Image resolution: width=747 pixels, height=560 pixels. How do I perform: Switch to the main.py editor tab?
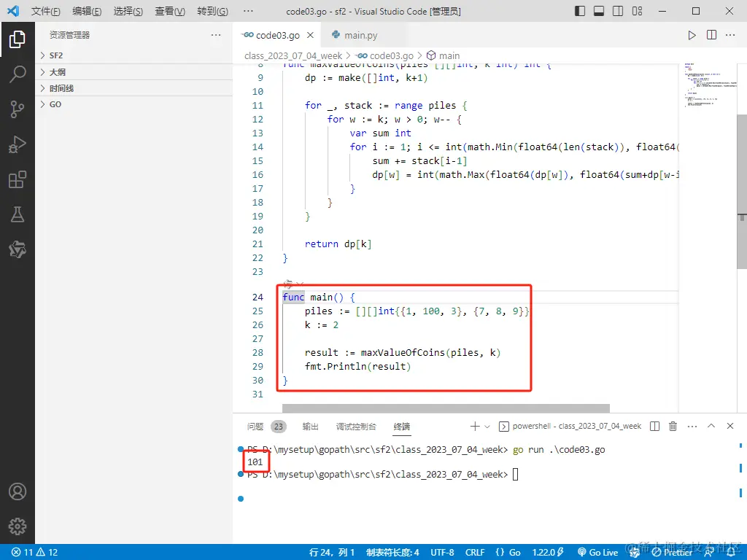point(360,35)
